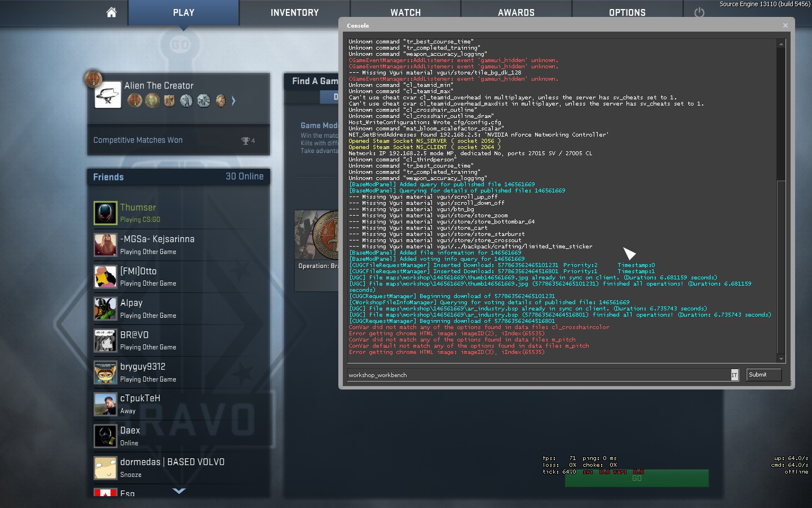Click the Friends panel header
812x508 pixels.
coord(178,177)
